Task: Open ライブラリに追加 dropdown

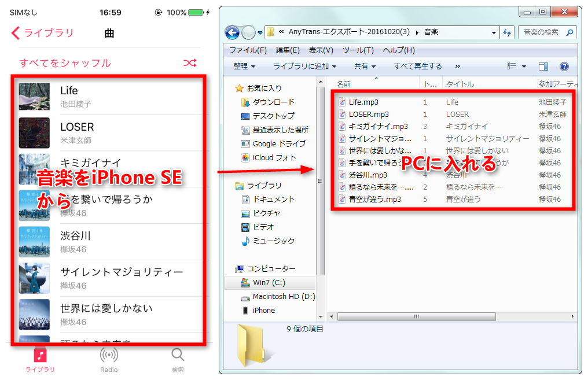Action: pyautogui.click(x=304, y=67)
